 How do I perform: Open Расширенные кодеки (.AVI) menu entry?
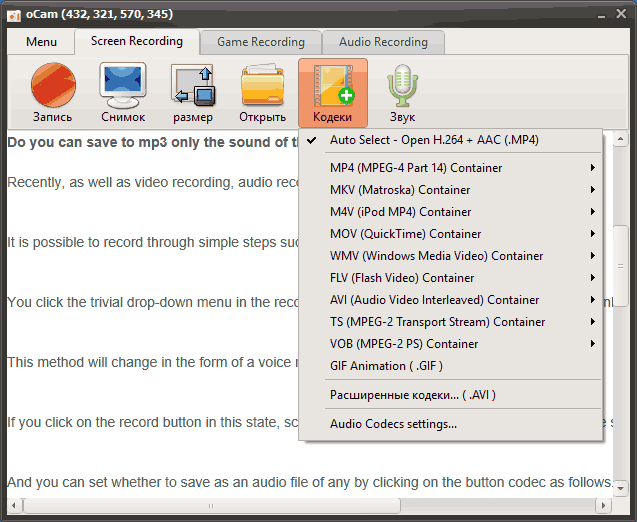(450, 395)
